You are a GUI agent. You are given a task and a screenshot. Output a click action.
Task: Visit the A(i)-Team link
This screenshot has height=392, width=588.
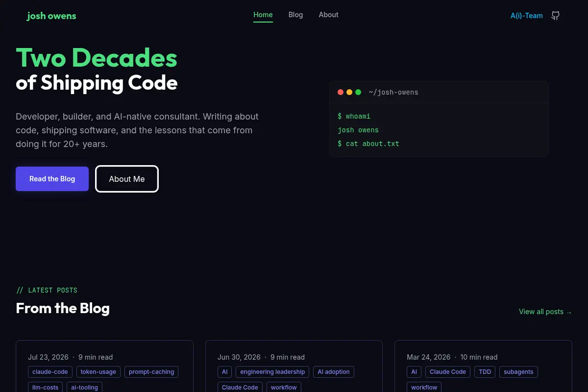click(x=527, y=16)
